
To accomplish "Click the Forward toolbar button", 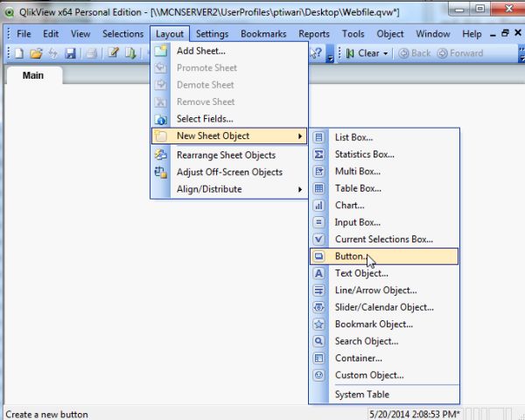I will click(460, 53).
